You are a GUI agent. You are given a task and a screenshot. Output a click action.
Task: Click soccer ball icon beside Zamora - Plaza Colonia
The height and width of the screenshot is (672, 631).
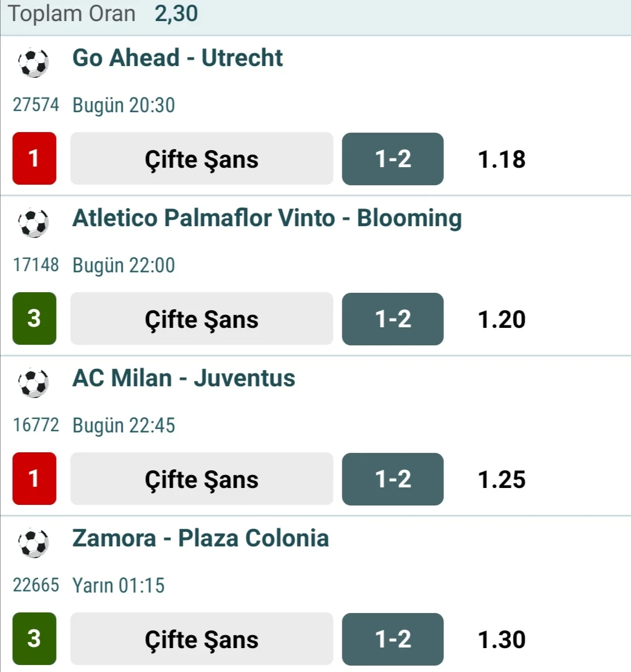point(33,543)
